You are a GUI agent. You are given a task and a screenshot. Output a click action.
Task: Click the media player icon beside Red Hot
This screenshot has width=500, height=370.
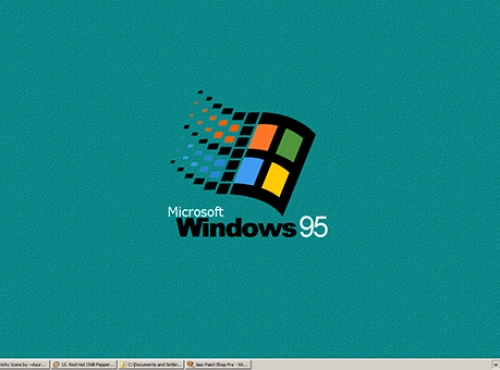pos(56,365)
